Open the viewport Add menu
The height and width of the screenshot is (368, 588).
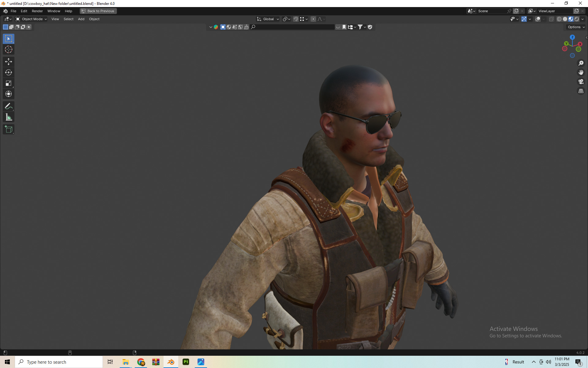81,19
